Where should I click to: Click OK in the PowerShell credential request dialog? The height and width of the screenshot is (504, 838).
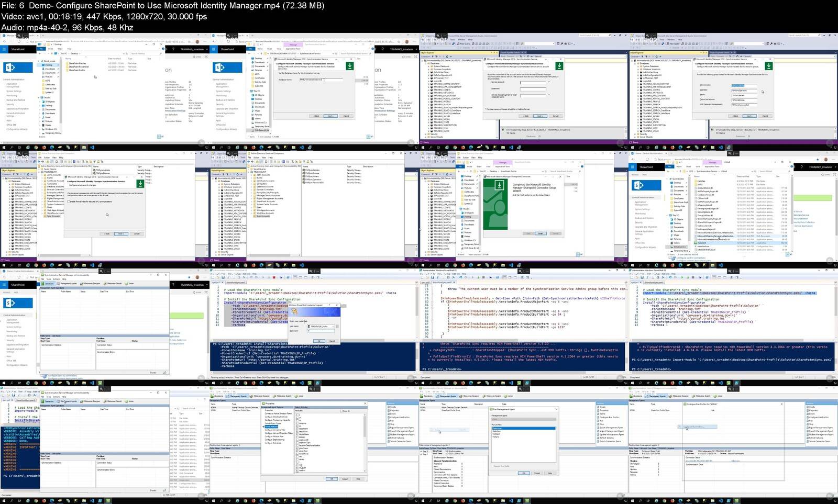319,341
